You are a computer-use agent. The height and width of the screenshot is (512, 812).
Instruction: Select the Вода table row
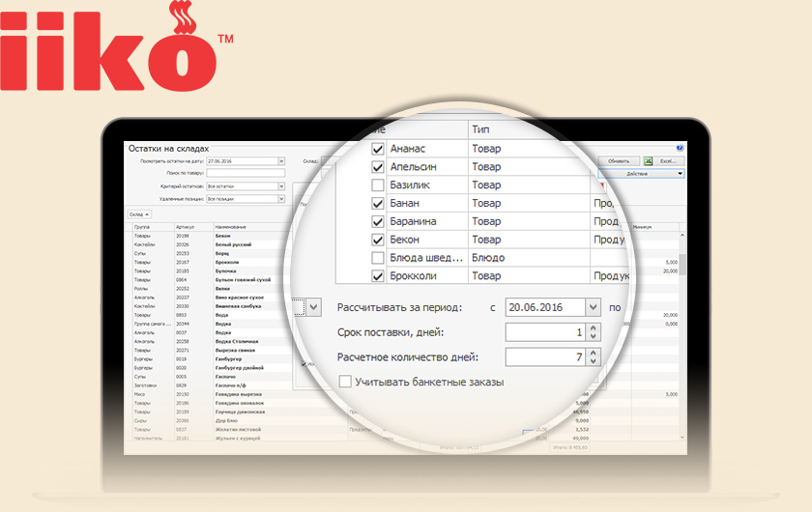221,315
